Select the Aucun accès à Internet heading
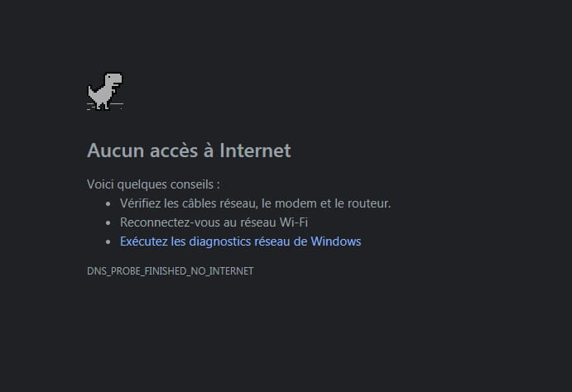Viewport: 572px width, 392px height. point(189,150)
